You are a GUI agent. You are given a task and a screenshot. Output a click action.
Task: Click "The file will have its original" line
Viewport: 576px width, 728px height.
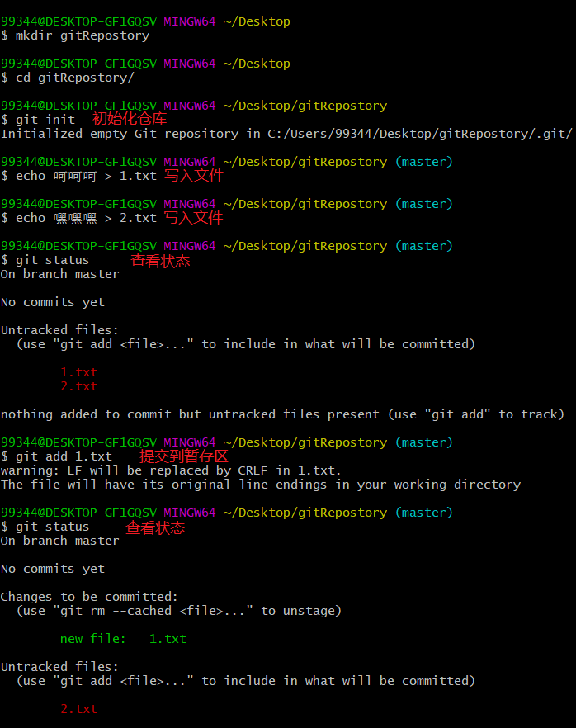[x=260, y=485]
